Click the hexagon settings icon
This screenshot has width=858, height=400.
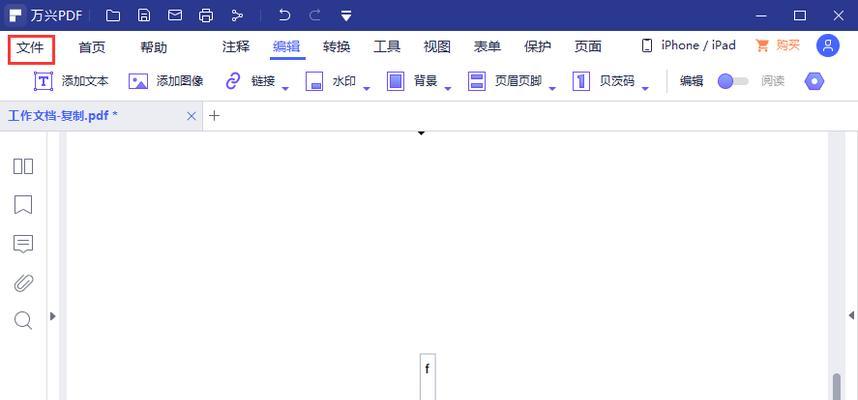pos(814,82)
